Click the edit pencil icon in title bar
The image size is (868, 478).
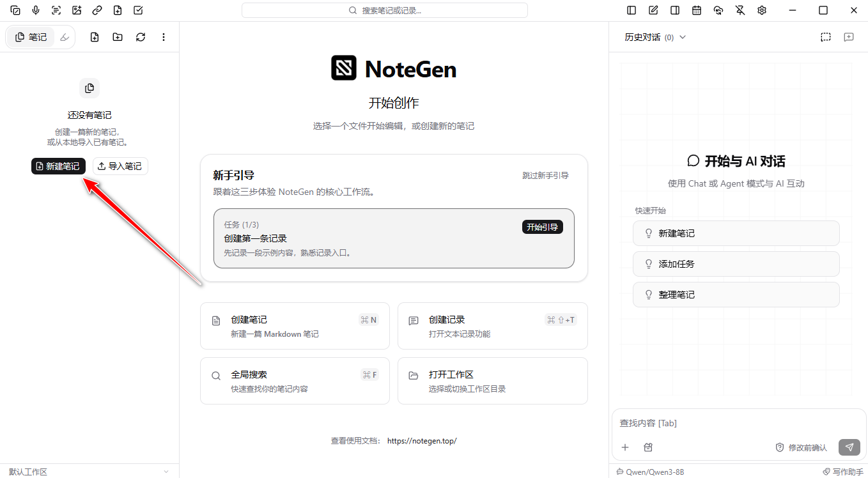click(x=653, y=10)
